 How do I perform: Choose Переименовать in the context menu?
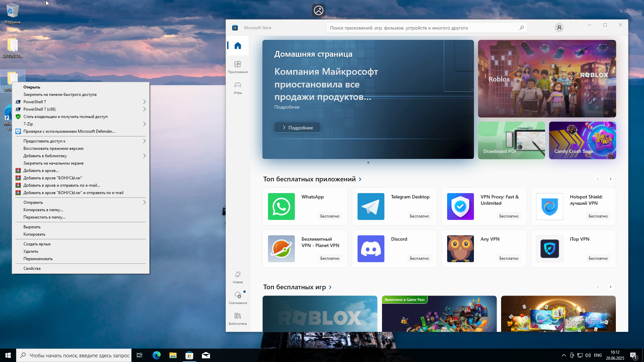80,259
